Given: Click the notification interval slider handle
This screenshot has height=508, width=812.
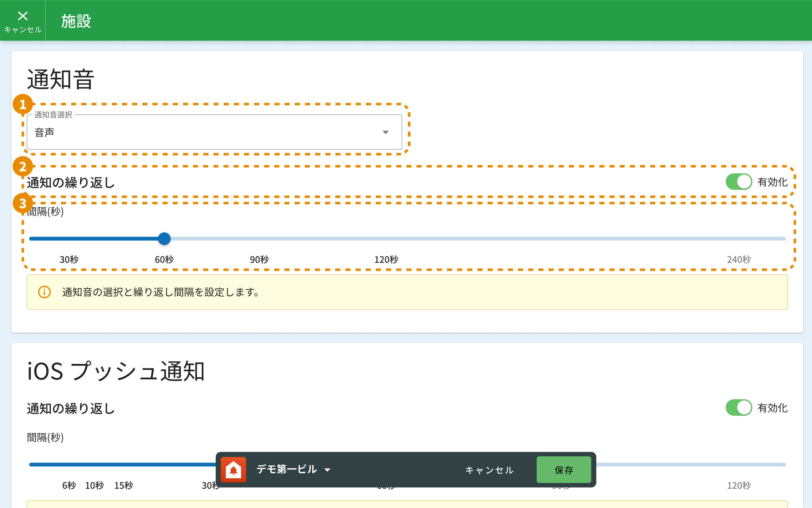Looking at the screenshot, I should point(164,239).
